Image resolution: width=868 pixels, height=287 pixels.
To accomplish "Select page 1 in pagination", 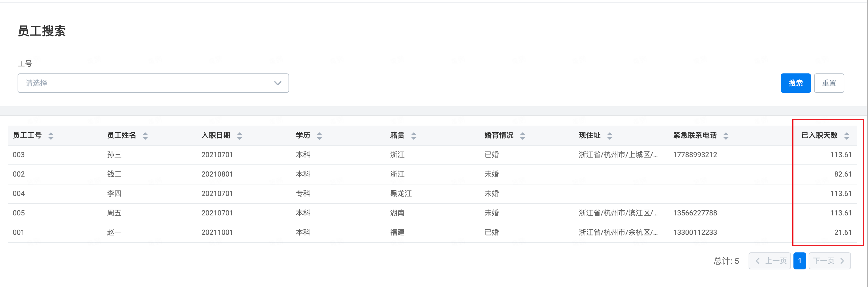I will (800, 261).
